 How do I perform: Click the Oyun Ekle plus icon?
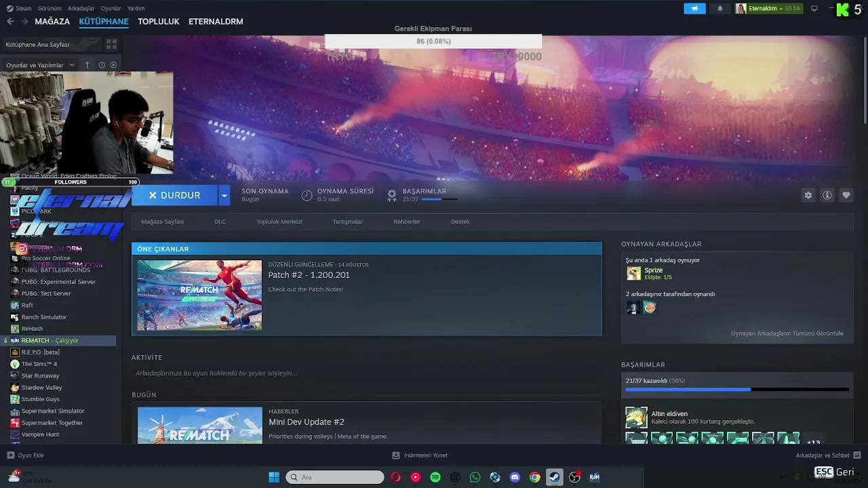(10, 455)
